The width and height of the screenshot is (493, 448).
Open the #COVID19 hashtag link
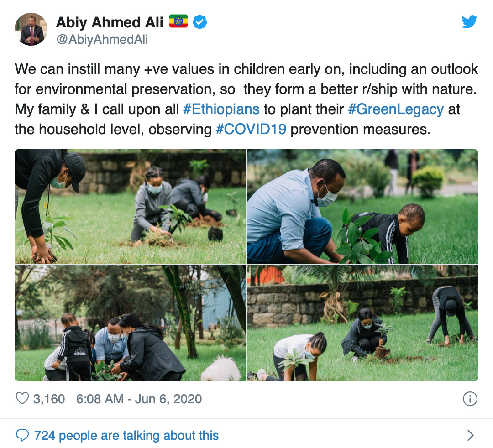pyautogui.click(x=251, y=130)
